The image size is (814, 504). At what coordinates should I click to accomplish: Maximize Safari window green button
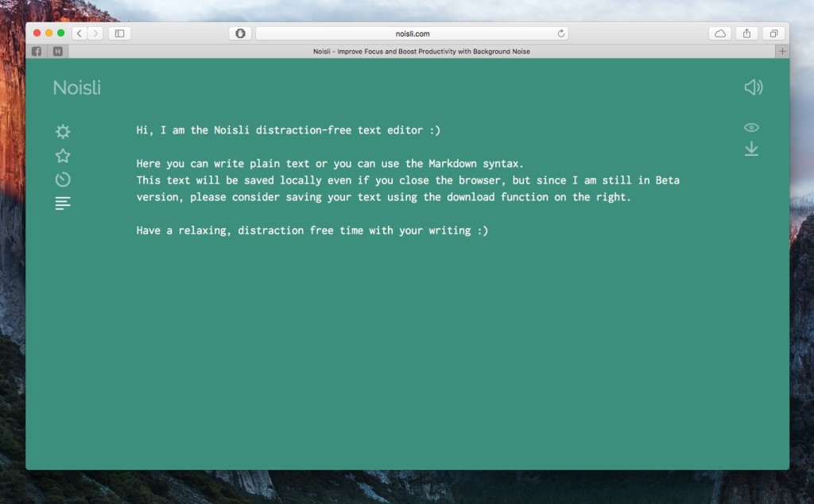click(60, 33)
